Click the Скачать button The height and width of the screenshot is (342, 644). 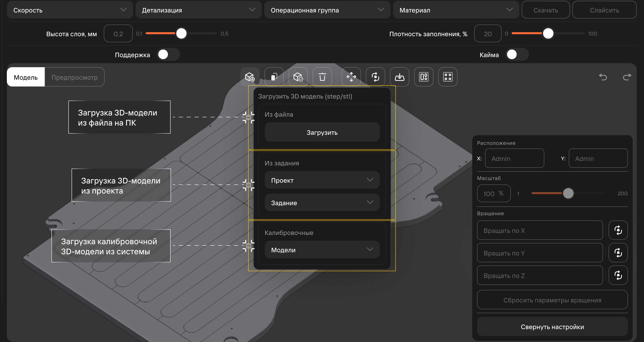[546, 10]
